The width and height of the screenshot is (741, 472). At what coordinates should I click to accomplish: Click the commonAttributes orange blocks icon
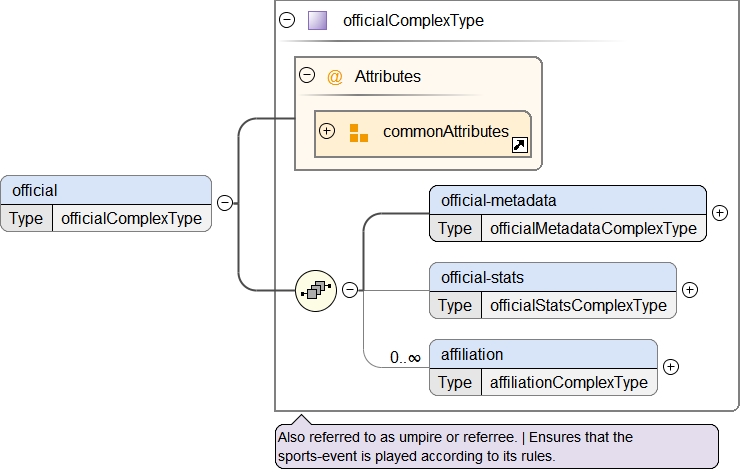point(358,132)
